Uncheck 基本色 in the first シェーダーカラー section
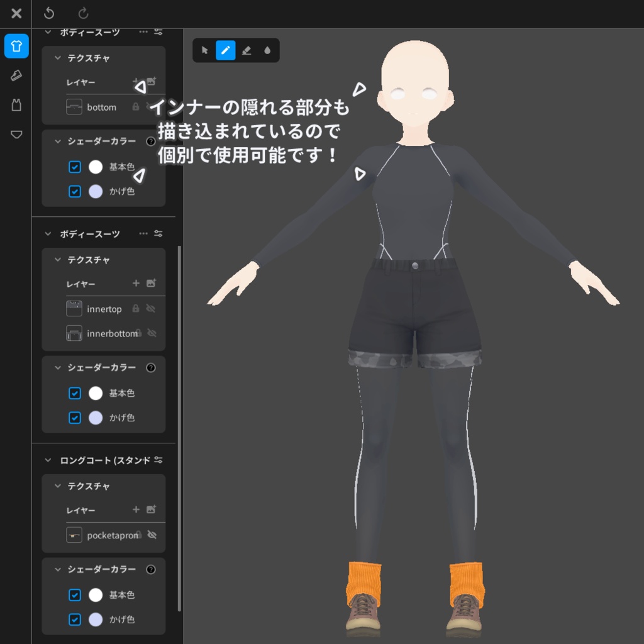Viewport: 644px width, 644px height. [75, 167]
